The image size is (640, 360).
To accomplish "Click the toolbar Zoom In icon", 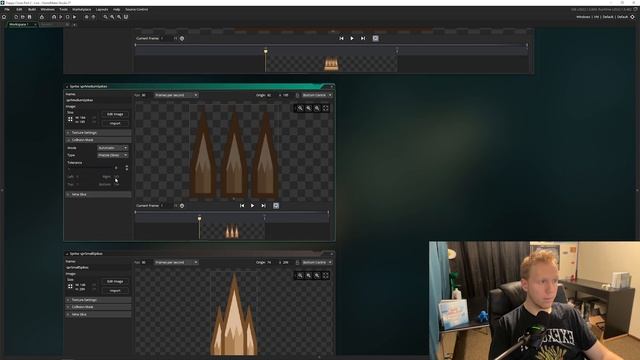I will [119, 17].
